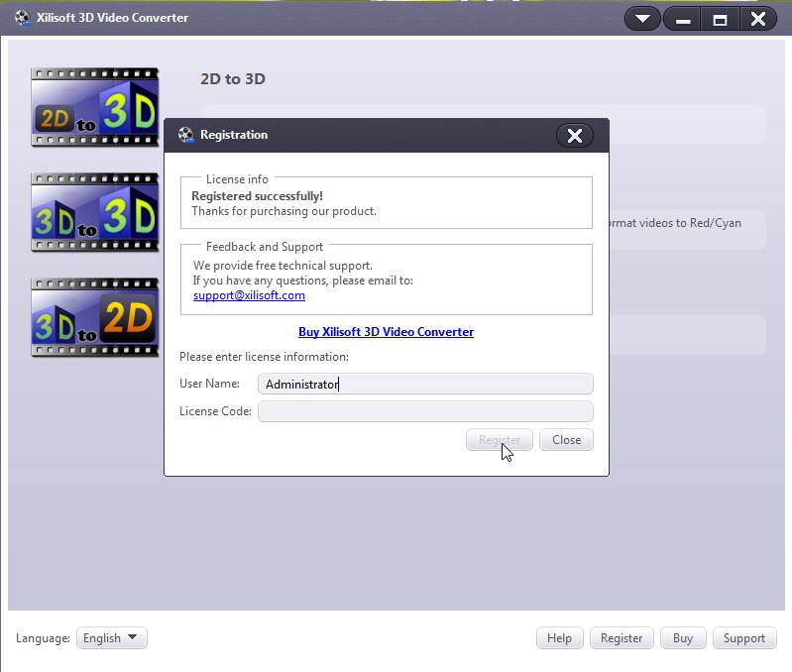
Task: Select the 3D to 3D conversion thumbnail
Action: click(94, 212)
